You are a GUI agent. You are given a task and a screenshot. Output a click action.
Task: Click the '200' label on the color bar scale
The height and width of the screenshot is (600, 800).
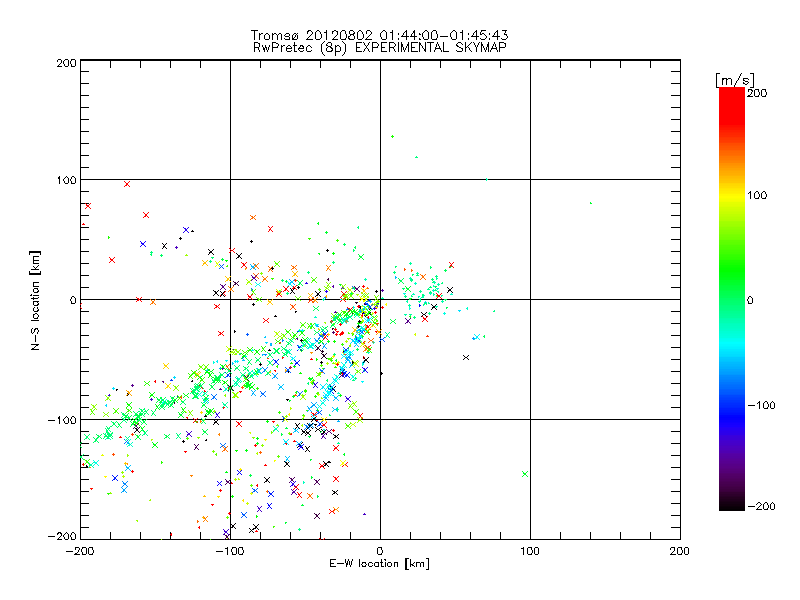coord(757,93)
